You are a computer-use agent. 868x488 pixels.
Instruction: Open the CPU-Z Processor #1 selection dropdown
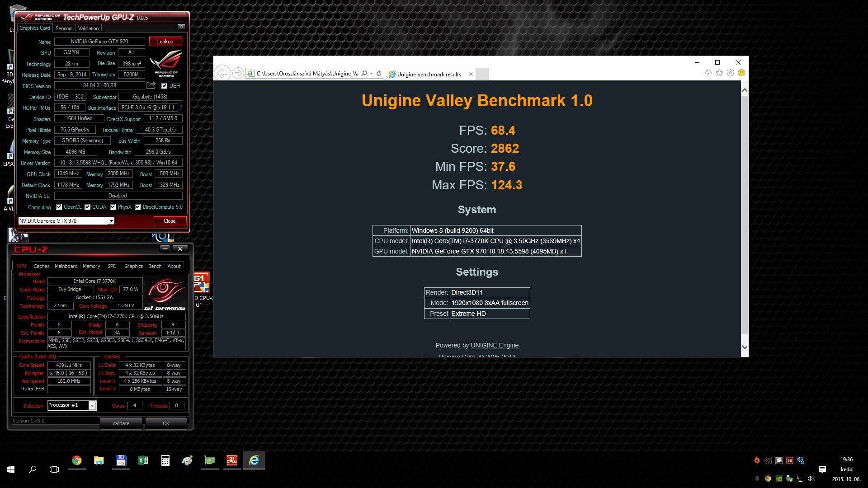click(92, 405)
